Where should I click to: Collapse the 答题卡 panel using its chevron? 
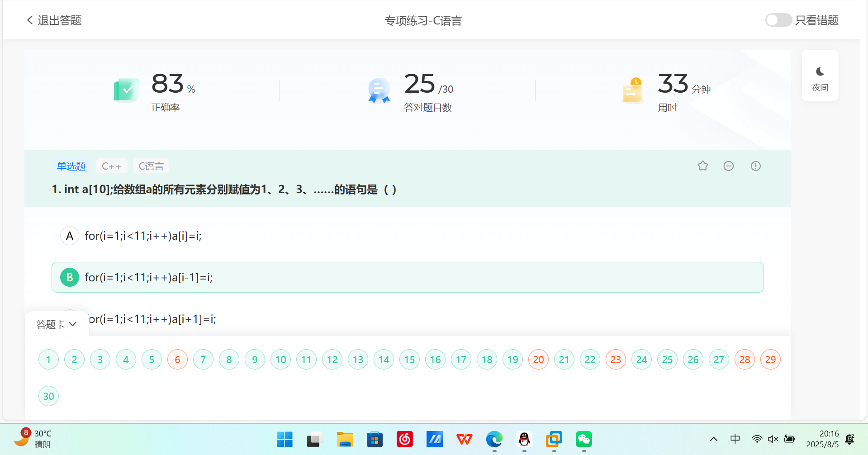(73, 324)
